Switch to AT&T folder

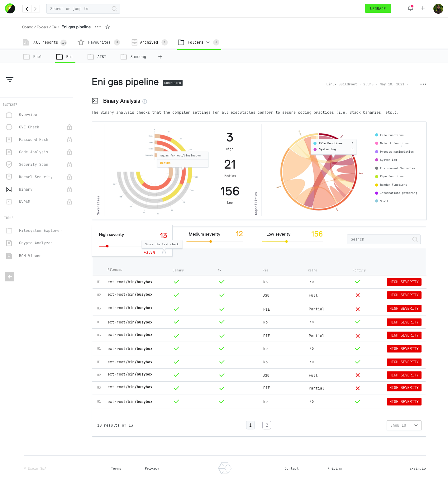coord(97,57)
